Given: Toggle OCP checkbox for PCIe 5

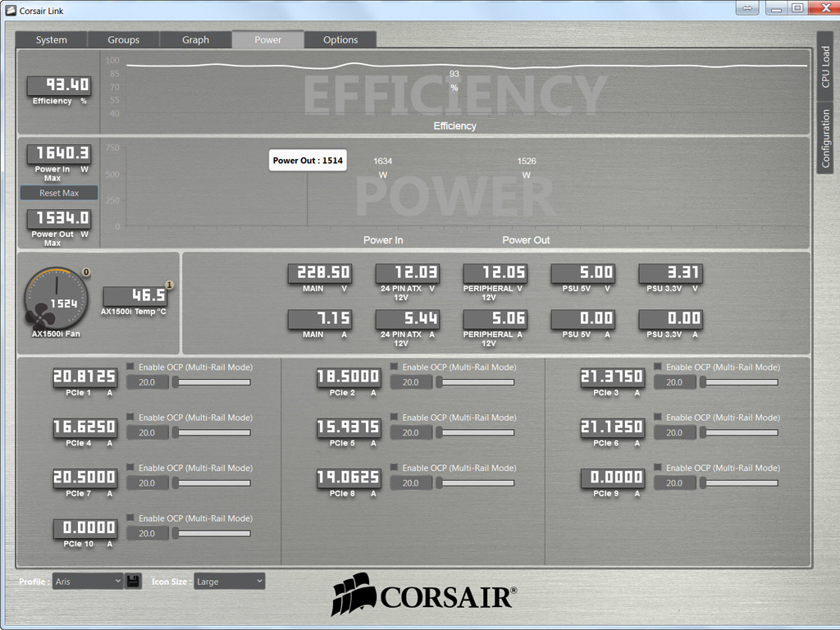Looking at the screenshot, I should [394, 417].
